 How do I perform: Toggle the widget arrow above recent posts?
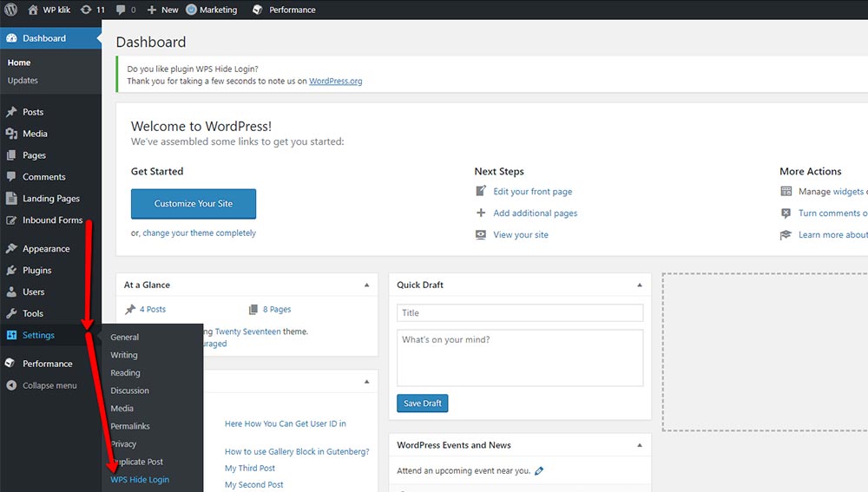(366, 382)
